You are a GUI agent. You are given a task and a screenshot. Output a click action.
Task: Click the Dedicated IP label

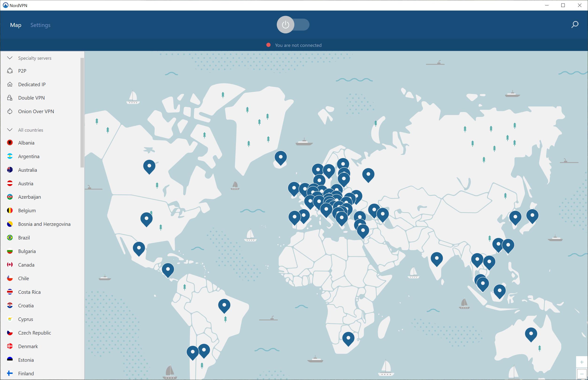coord(32,84)
